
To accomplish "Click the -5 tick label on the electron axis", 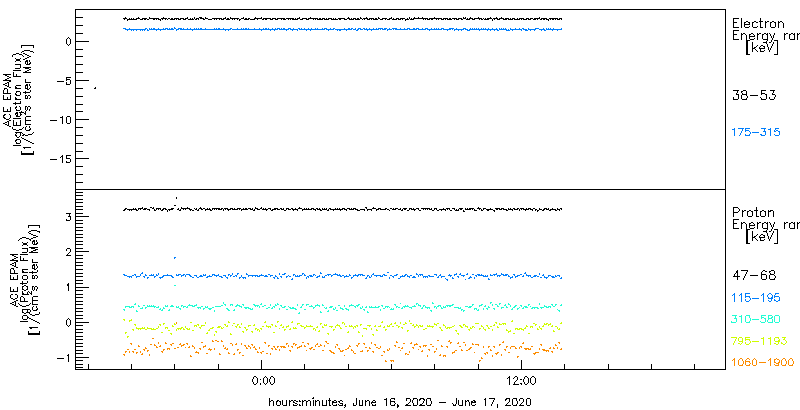I will (x=63, y=81).
